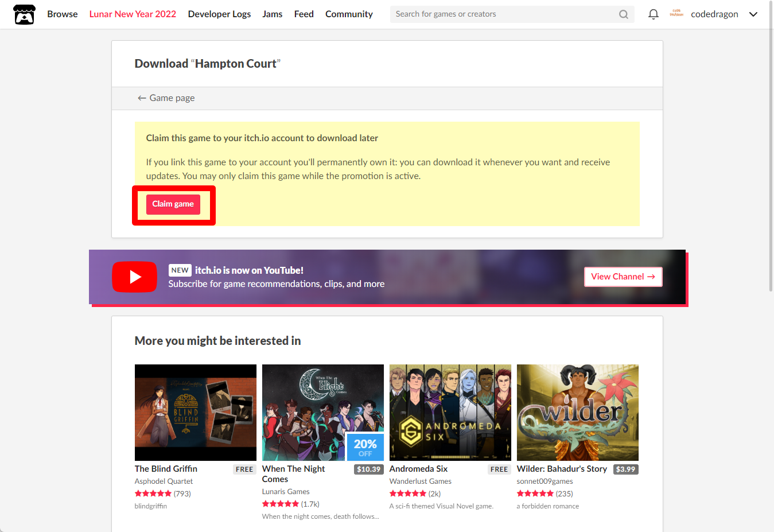Click the 20% OFF sale badge
774x532 pixels.
[x=365, y=447]
